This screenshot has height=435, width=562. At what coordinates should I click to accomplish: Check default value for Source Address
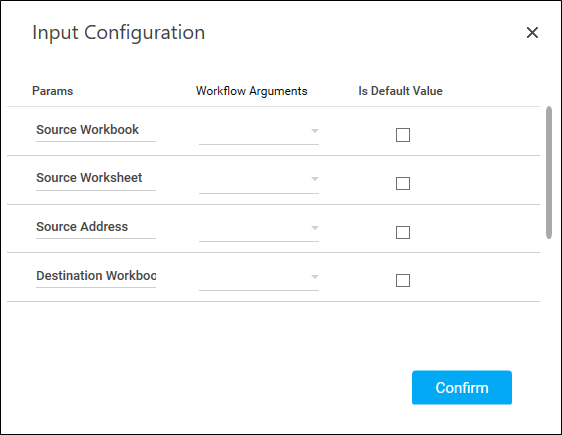pyautogui.click(x=403, y=232)
